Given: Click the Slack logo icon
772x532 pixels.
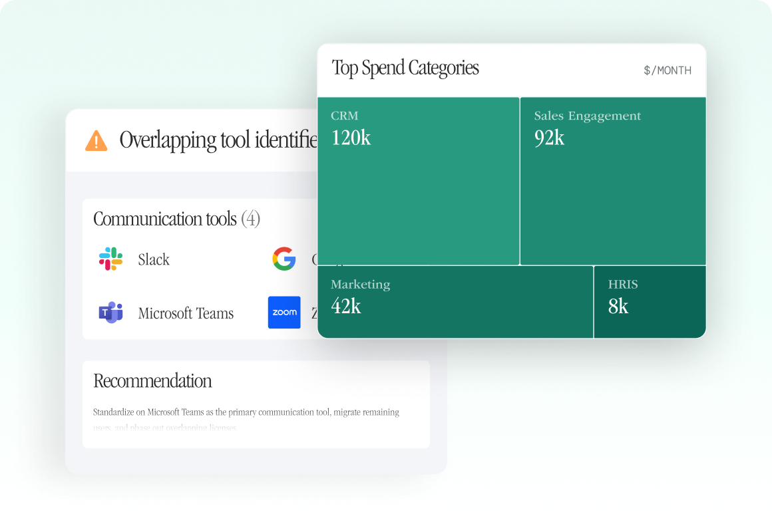Looking at the screenshot, I should pos(110,259).
